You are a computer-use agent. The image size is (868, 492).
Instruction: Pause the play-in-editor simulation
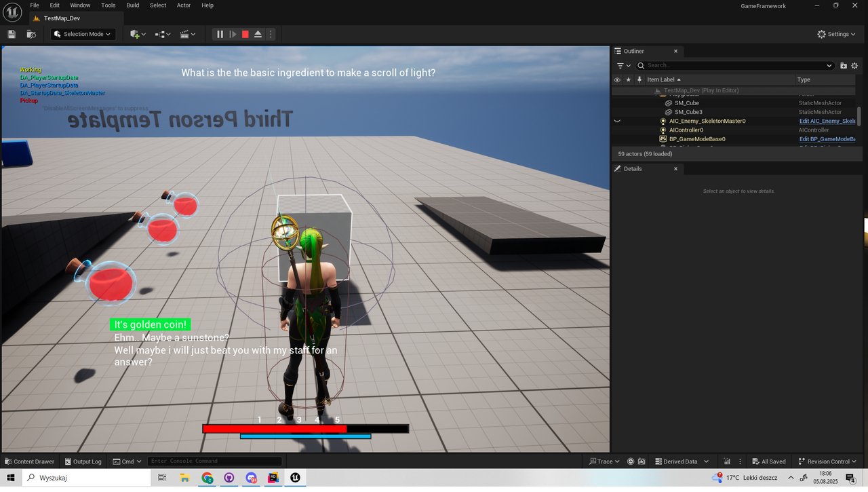(x=220, y=34)
